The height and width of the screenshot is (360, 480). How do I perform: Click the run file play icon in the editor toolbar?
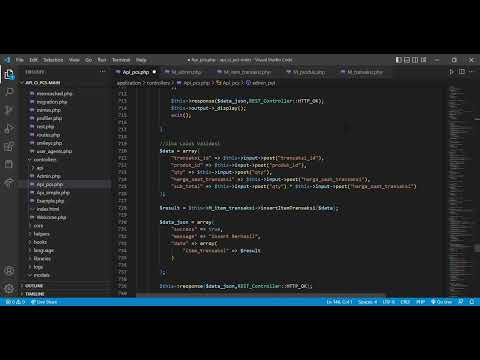pyautogui.click(x=452, y=72)
